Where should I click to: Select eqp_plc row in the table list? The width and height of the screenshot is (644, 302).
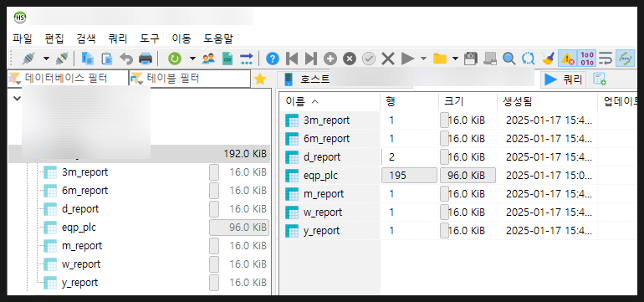tap(320, 176)
